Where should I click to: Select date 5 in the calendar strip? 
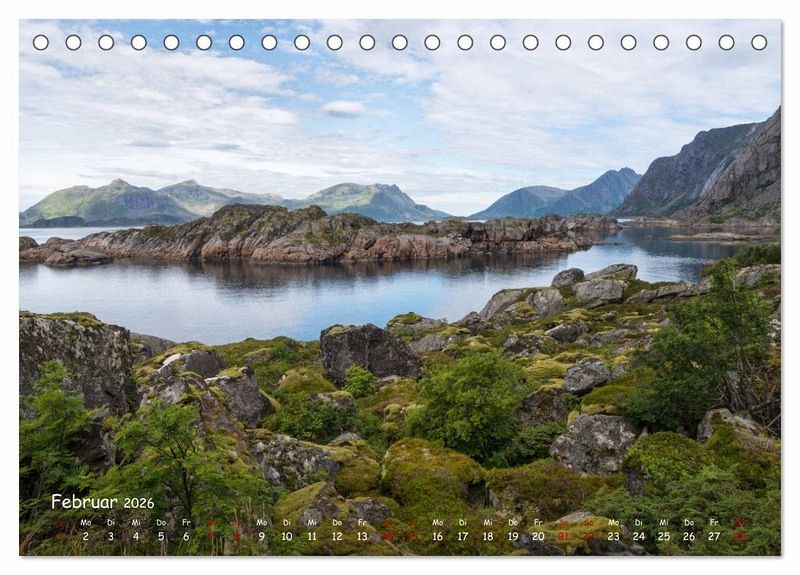pyautogui.click(x=161, y=536)
